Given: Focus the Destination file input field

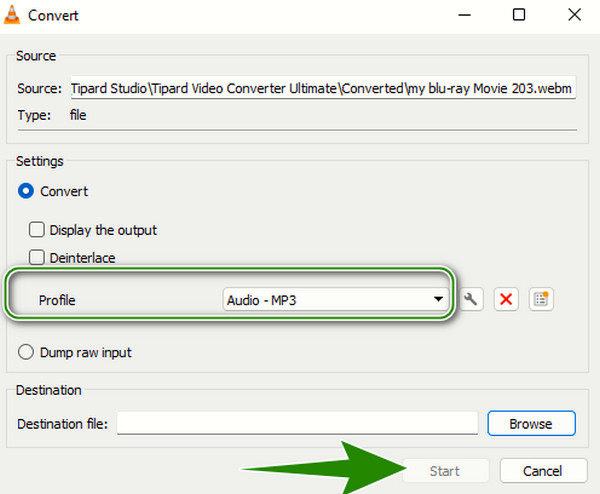Looking at the screenshot, I should (x=297, y=423).
